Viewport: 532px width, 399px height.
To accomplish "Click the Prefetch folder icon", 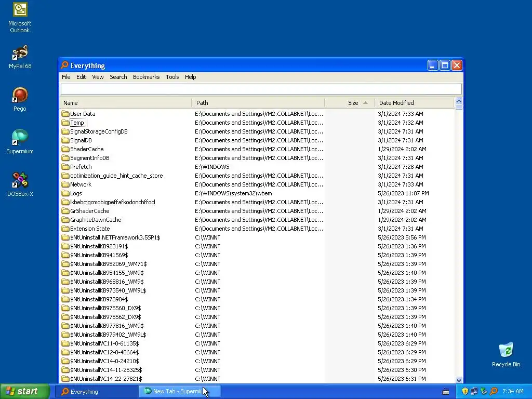I will pos(65,167).
